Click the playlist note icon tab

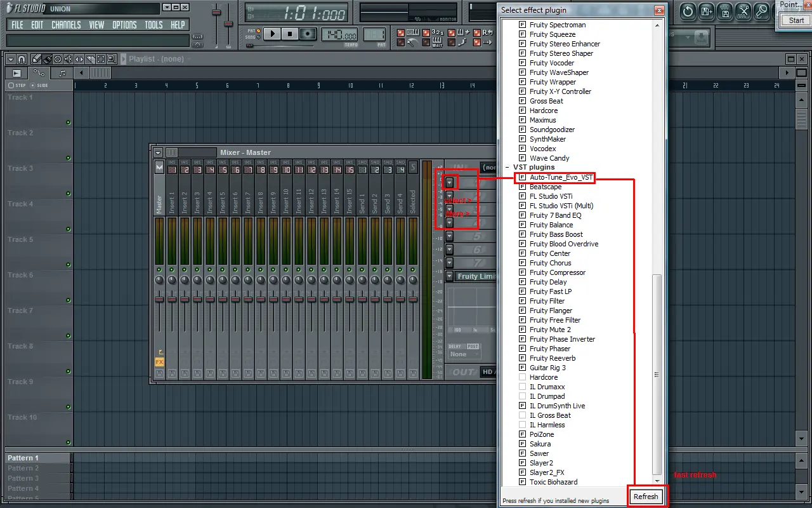(x=62, y=73)
